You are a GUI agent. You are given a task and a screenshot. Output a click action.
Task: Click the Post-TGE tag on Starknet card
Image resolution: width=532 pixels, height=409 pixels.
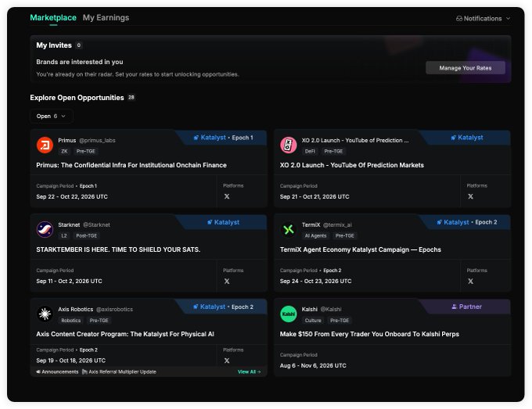(87, 235)
